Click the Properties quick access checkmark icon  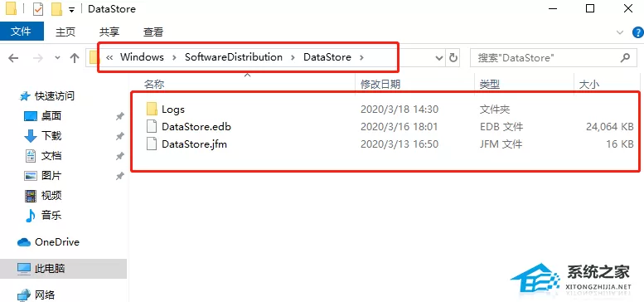37,8
